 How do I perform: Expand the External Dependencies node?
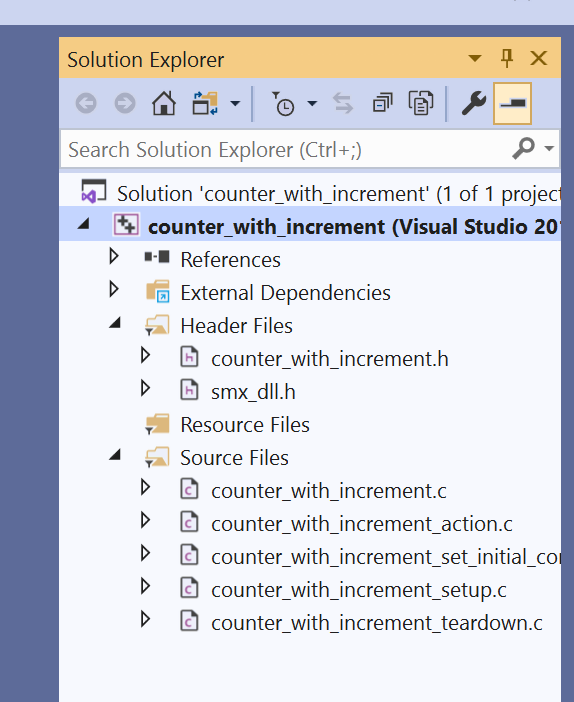click(x=114, y=290)
